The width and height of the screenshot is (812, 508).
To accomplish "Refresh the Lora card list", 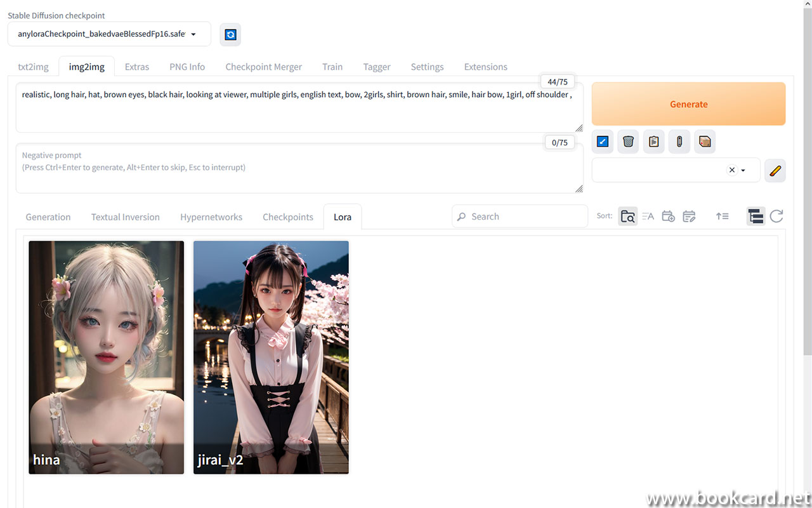I will click(776, 216).
